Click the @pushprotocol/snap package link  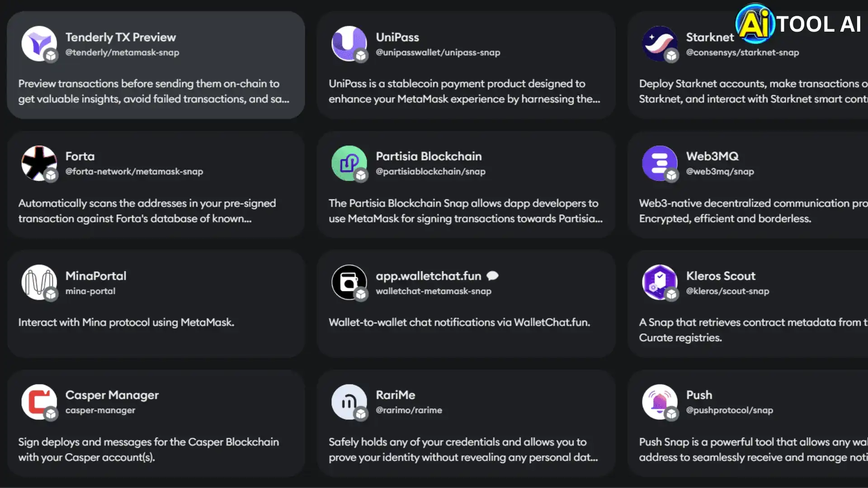[x=729, y=410]
